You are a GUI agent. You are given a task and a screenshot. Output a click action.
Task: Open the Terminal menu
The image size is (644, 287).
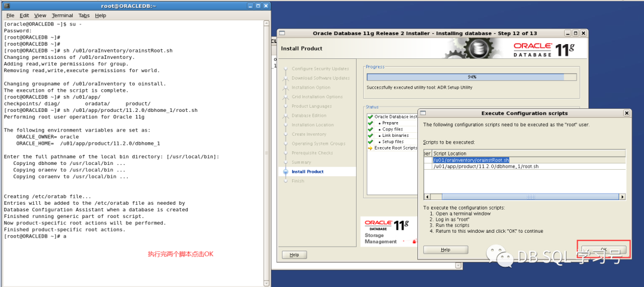coord(62,15)
